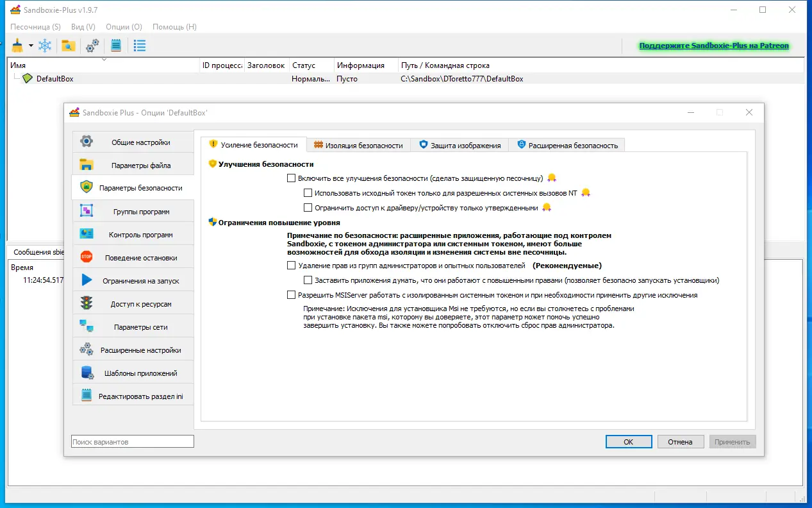Click the list view toolbar icon
The width and height of the screenshot is (812, 508).
click(140, 46)
